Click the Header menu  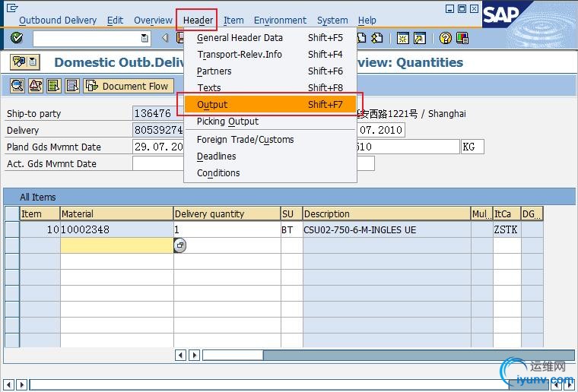(x=198, y=21)
